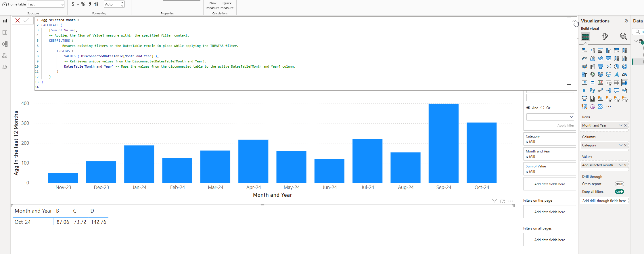Click the filter value input box
Viewport: 644px width, 254px height.
[550, 98]
